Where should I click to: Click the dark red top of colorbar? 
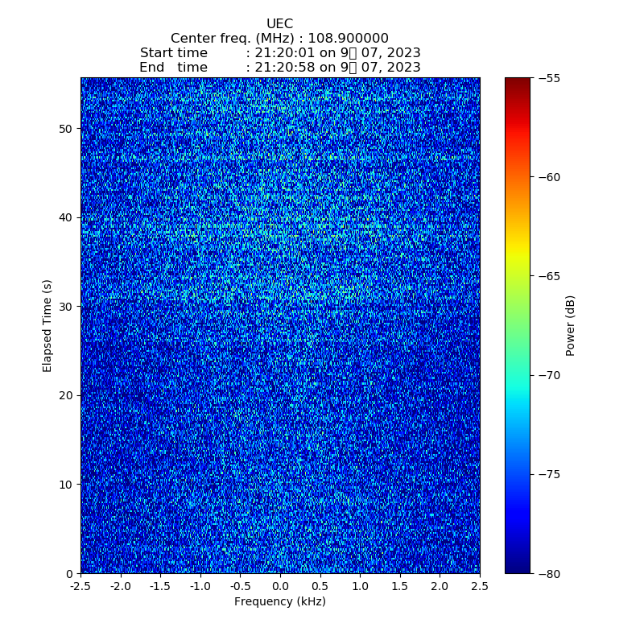click(x=518, y=82)
